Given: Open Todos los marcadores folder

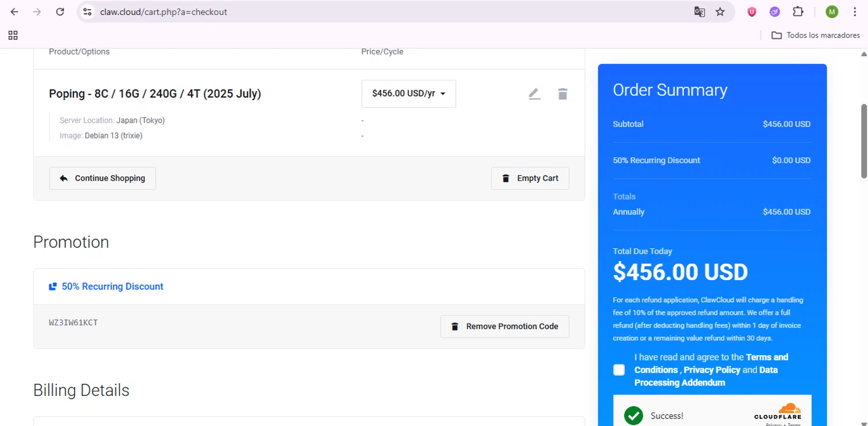Looking at the screenshot, I should coord(816,35).
